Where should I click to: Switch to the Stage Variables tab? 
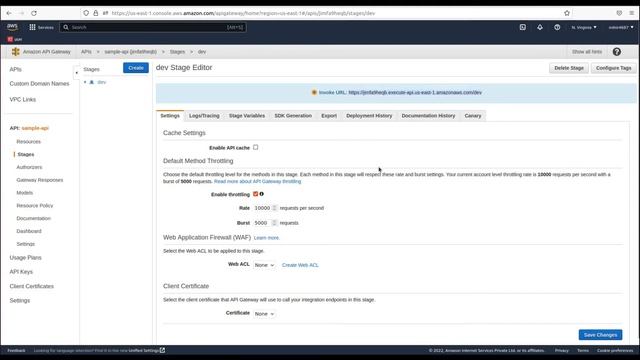click(247, 116)
